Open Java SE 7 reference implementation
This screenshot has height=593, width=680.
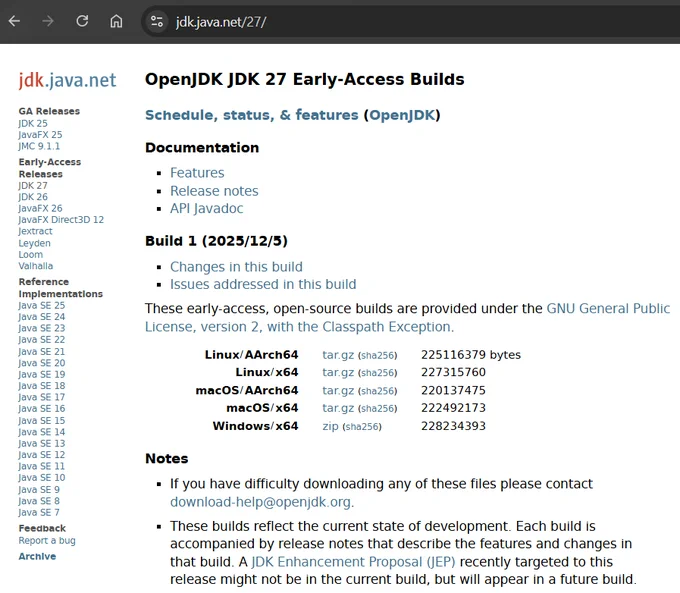[x=39, y=512]
